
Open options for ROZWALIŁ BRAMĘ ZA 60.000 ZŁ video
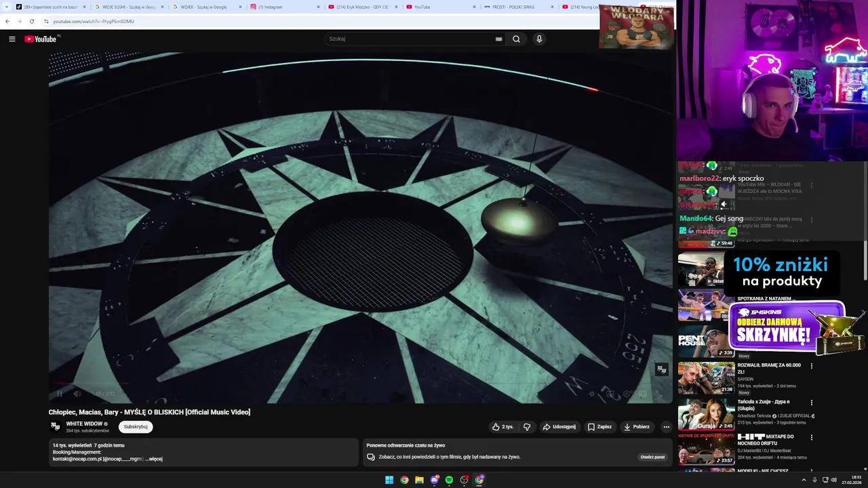tap(812, 366)
